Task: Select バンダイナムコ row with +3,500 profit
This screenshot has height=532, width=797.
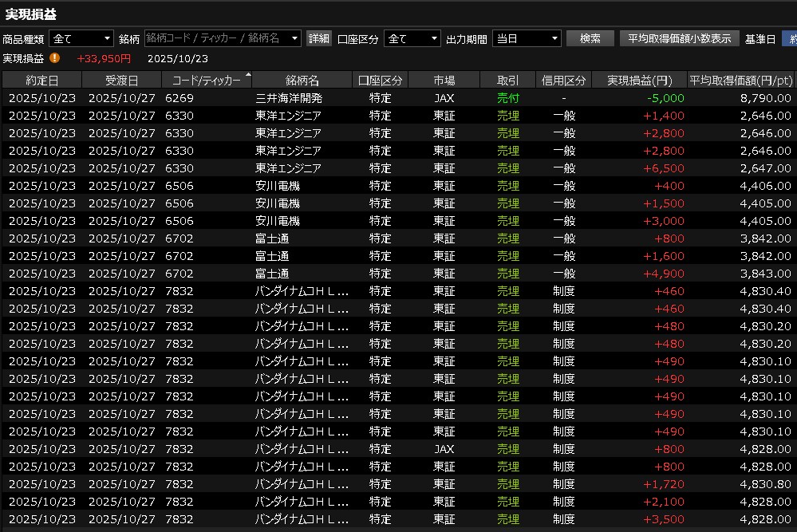Action: (x=302, y=519)
